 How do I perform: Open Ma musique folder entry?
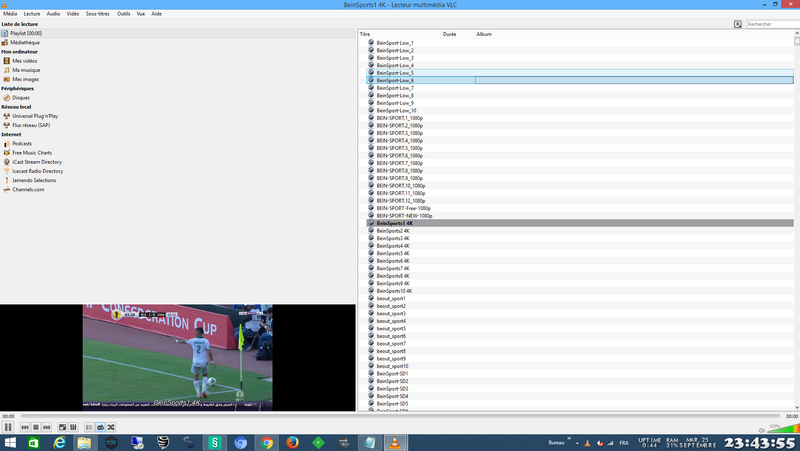[x=26, y=70]
